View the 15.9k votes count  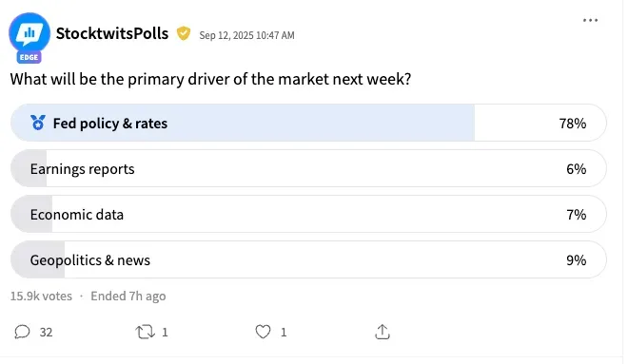pyautogui.click(x=41, y=296)
